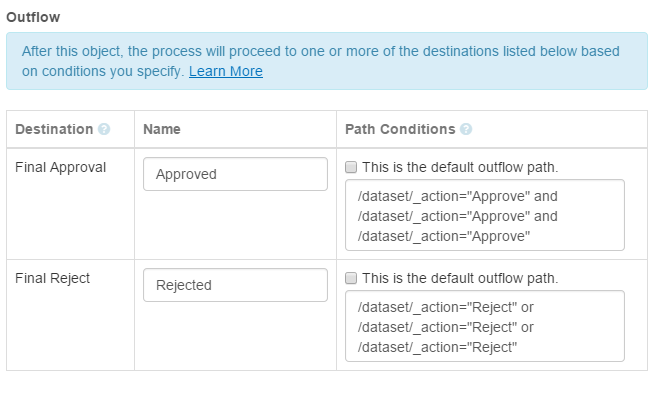Click the last Approve condition line

[444, 237]
